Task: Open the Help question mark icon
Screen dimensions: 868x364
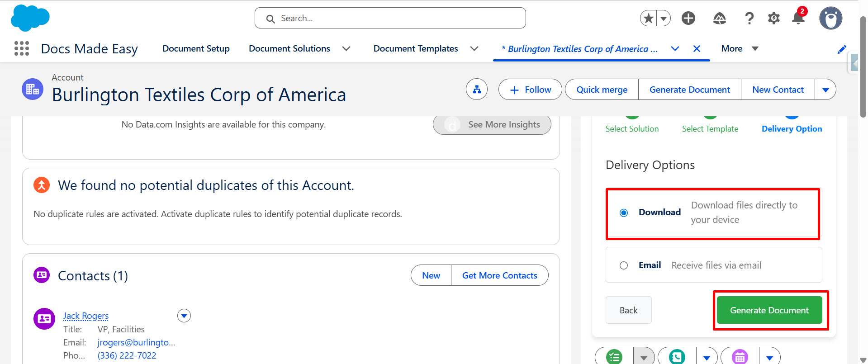Action: 749,18
